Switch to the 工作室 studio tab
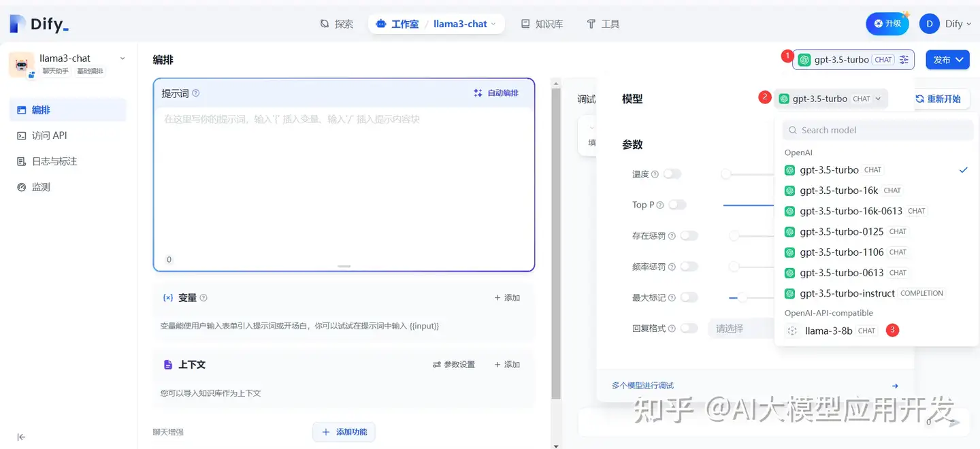This screenshot has width=980, height=449. click(x=398, y=24)
